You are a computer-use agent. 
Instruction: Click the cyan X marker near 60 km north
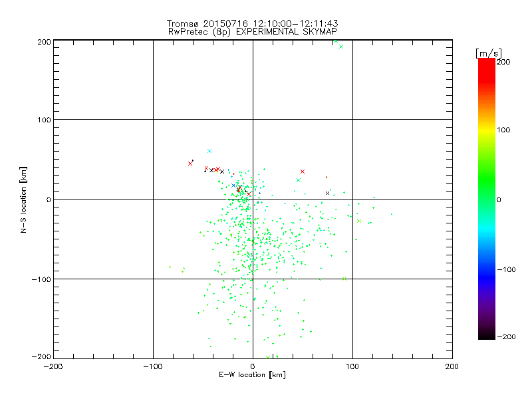click(x=209, y=151)
